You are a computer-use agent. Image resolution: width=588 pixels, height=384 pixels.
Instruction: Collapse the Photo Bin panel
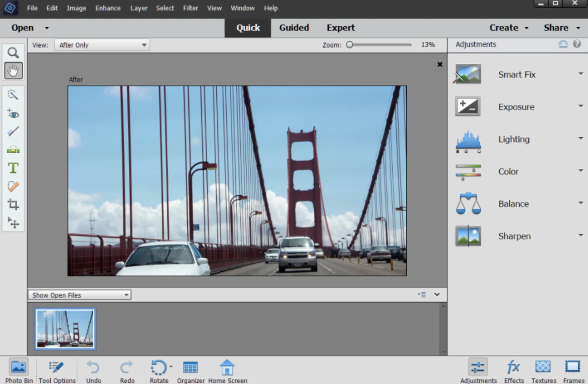[437, 294]
